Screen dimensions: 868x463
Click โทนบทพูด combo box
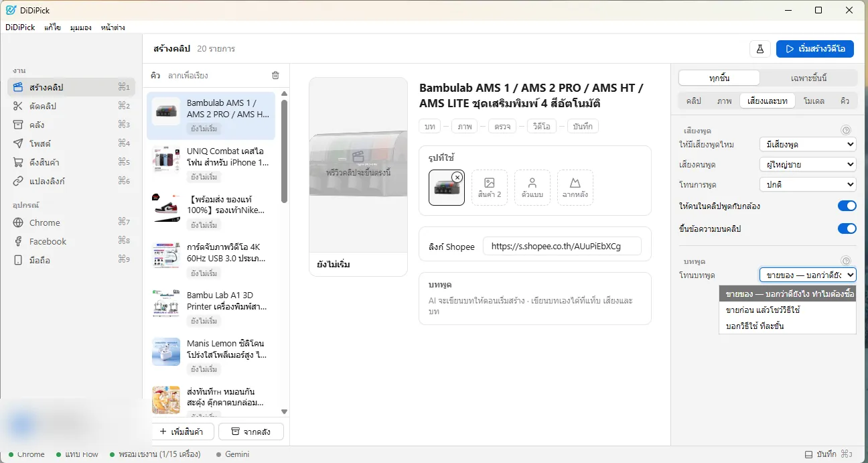pos(808,275)
